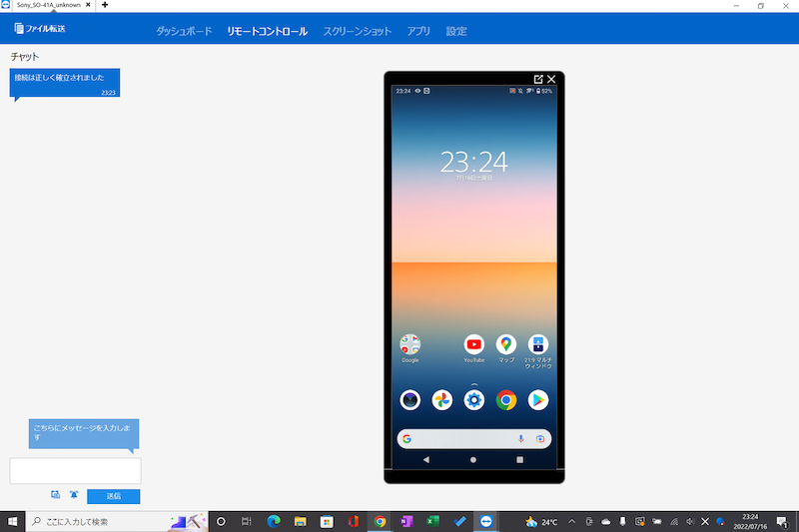
Task: Switch to the ダッシュボード tab
Action: (x=184, y=31)
